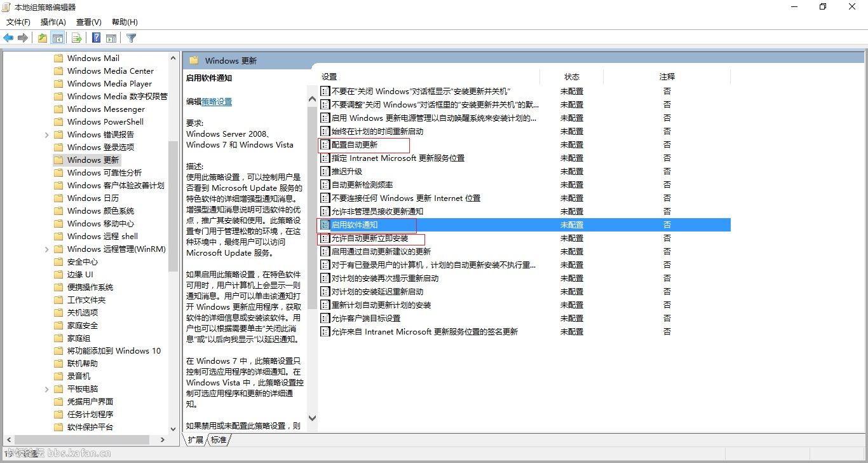
Task: Click the policy icon beside 启用通过自动更新建议的更新
Action: click(325, 251)
